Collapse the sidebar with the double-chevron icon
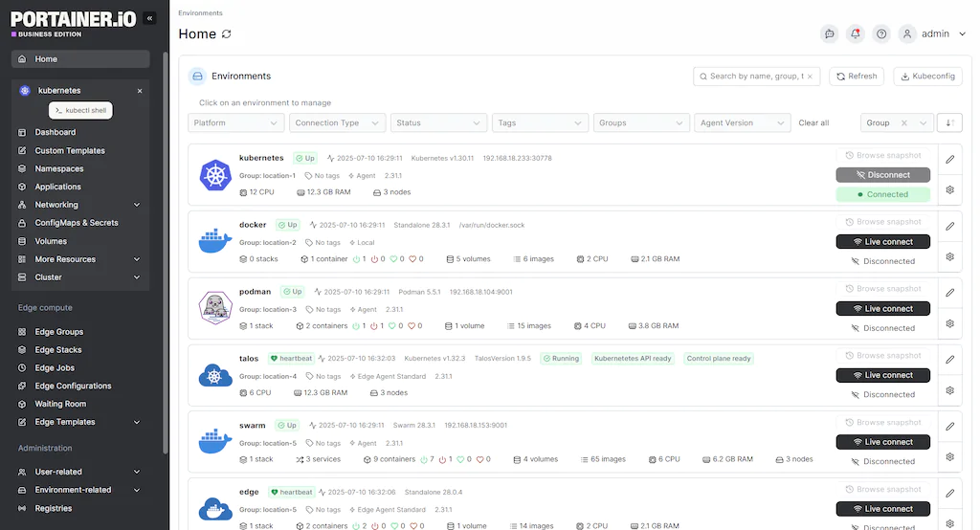The height and width of the screenshot is (530, 980). coord(149,18)
